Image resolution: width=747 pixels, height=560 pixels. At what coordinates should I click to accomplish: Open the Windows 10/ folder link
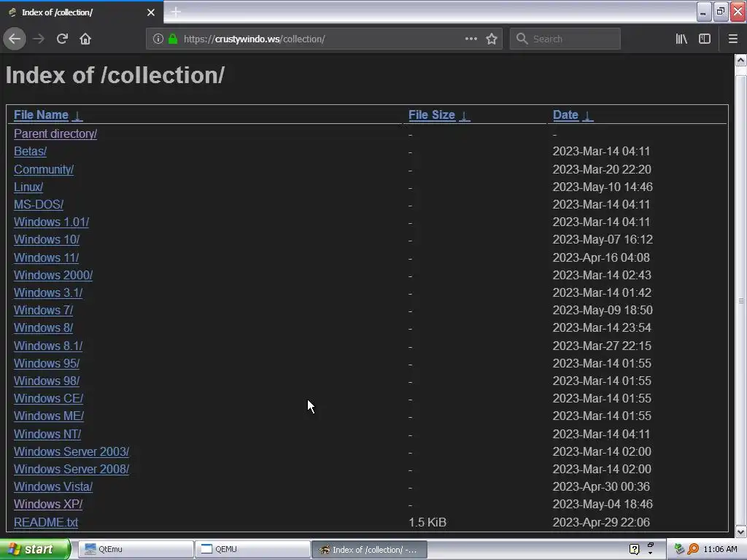tap(47, 239)
